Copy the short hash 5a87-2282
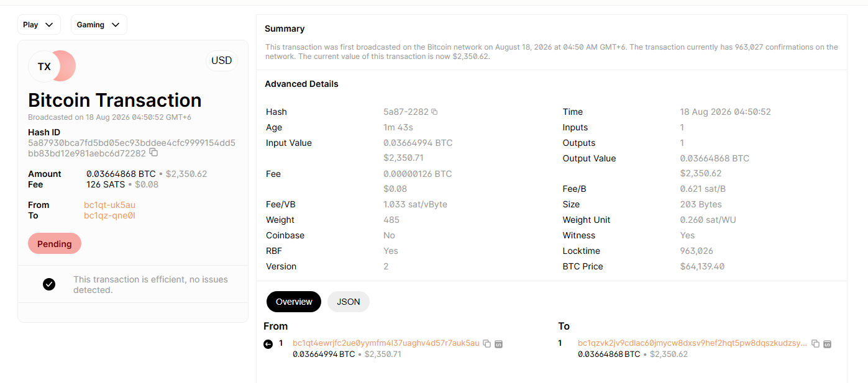This screenshot has width=868, height=383. coord(434,112)
